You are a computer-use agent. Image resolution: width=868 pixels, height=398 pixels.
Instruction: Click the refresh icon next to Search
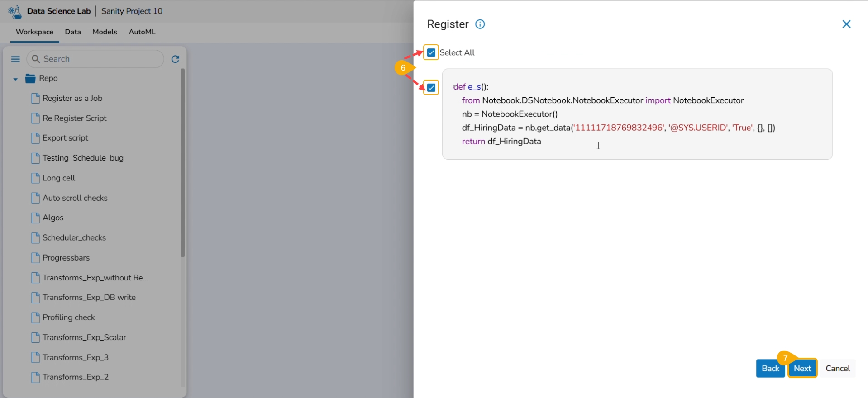tap(176, 59)
